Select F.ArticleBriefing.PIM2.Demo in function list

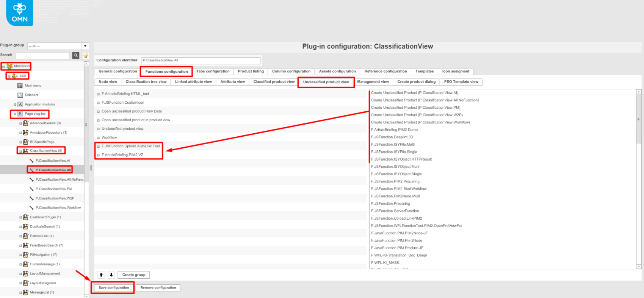(394, 130)
